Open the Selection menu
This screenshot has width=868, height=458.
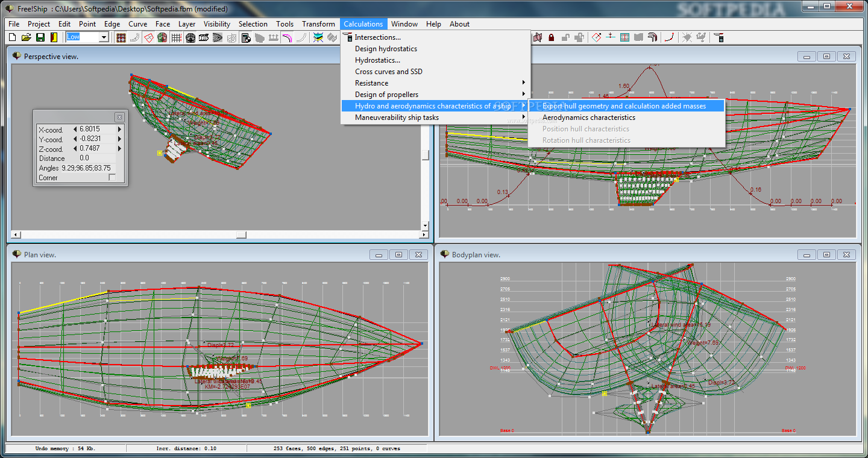pos(253,24)
